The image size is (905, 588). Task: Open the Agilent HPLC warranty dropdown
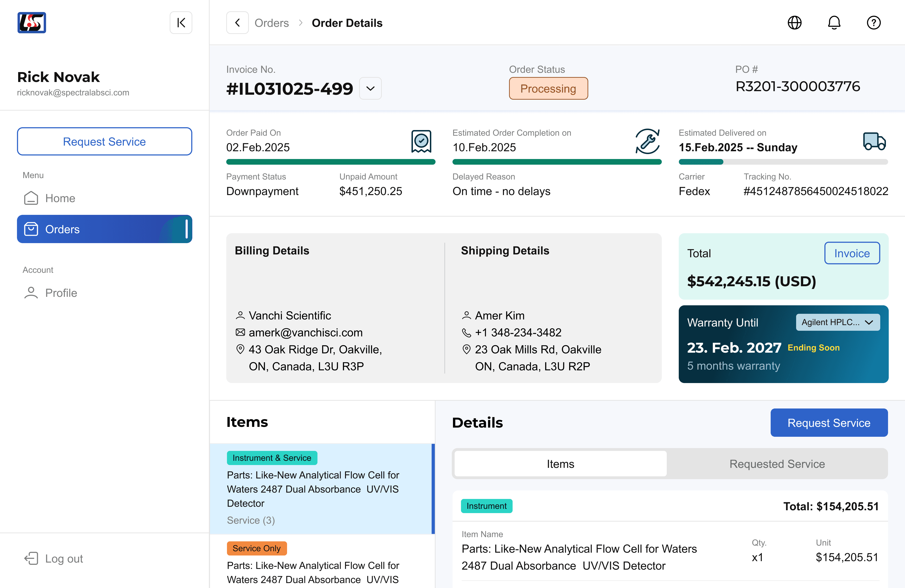point(838,322)
